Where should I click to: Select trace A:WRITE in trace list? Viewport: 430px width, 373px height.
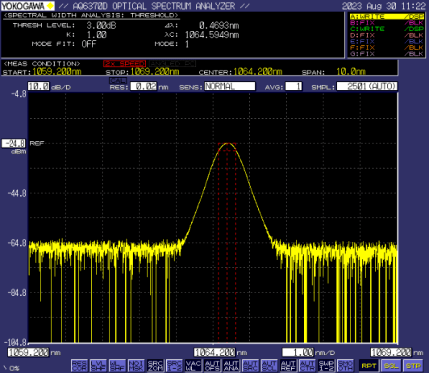pos(387,17)
